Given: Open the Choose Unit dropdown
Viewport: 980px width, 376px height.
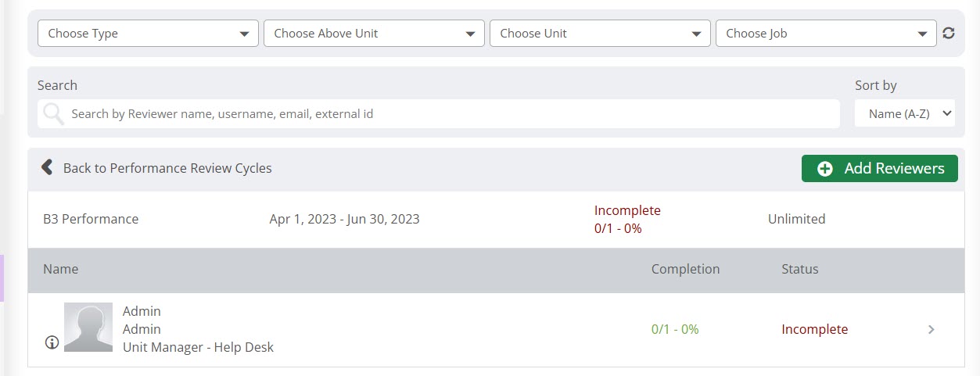Looking at the screenshot, I should tap(600, 34).
